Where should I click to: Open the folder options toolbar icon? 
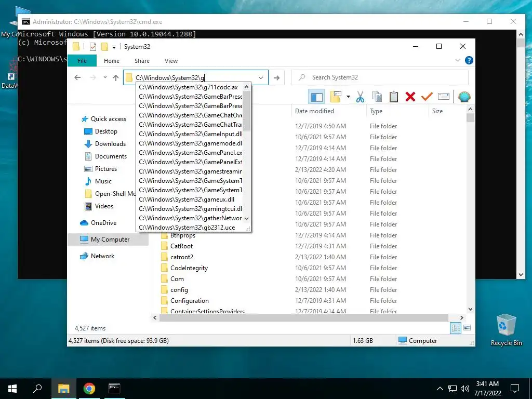click(335, 97)
